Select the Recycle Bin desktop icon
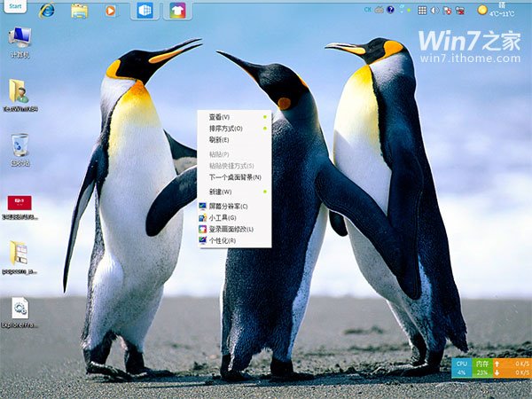 coord(20,150)
